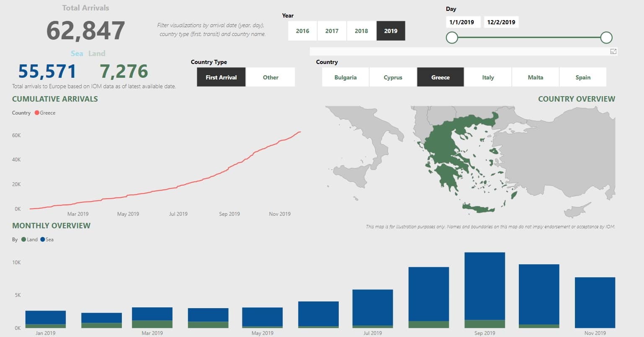The image size is (644, 337).
Task: Click Greece legend dot in cumulative chart
Action: (37, 113)
